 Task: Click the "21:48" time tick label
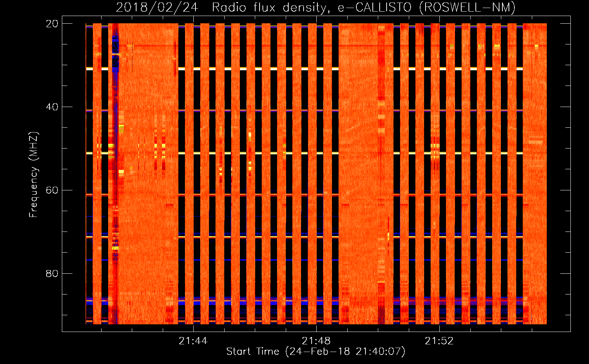pos(316,341)
